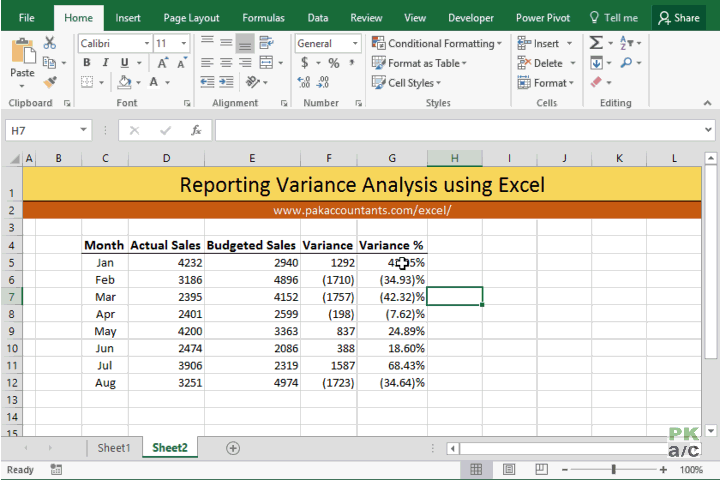Apply Percent Style format

334,63
